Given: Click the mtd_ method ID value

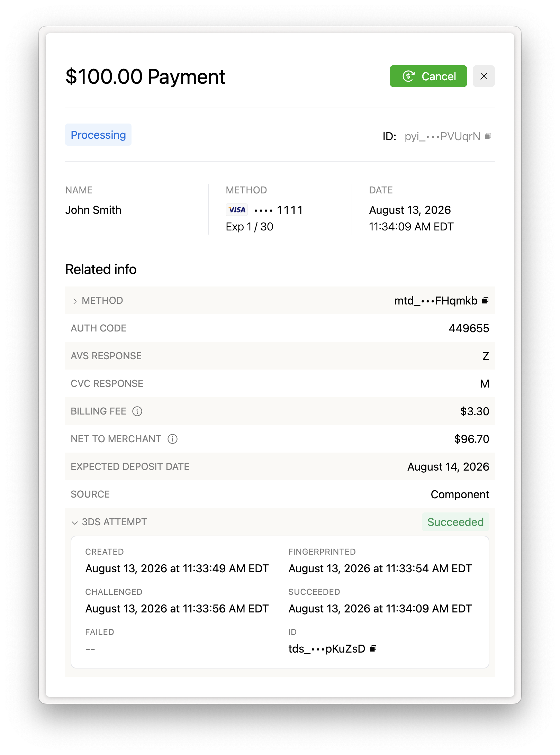Looking at the screenshot, I should pyautogui.click(x=436, y=301).
